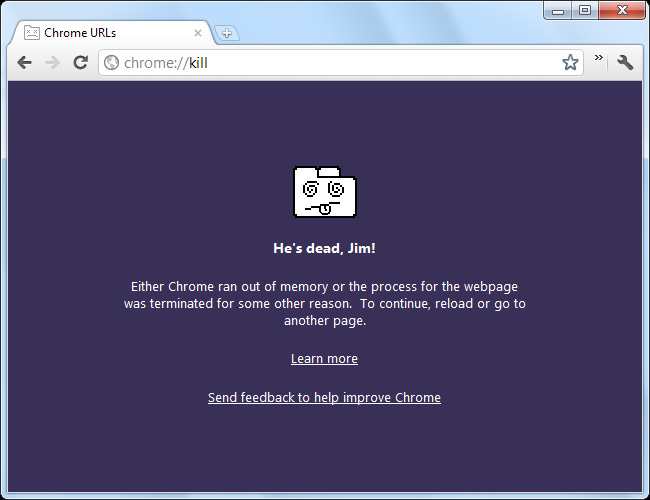The image size is (650, 500).
Task: Close the Chrome URLs tab
Action: click(198, 33)
